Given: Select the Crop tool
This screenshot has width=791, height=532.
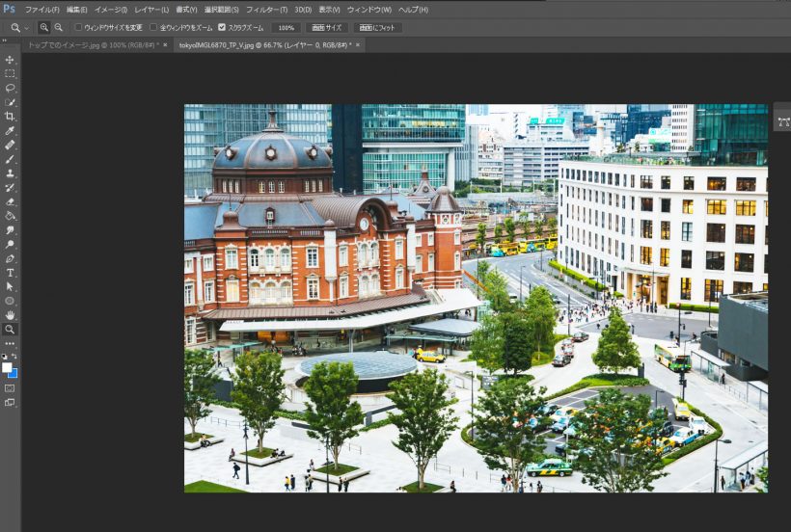Looking at the screenshot, I should (x=10, y=116).
